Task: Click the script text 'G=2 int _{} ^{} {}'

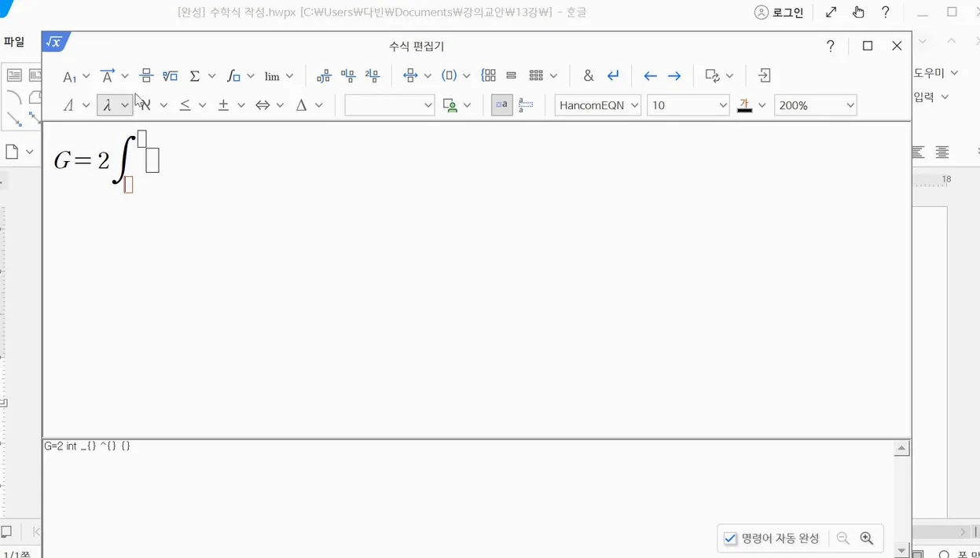Action: (x=87, y=446)
